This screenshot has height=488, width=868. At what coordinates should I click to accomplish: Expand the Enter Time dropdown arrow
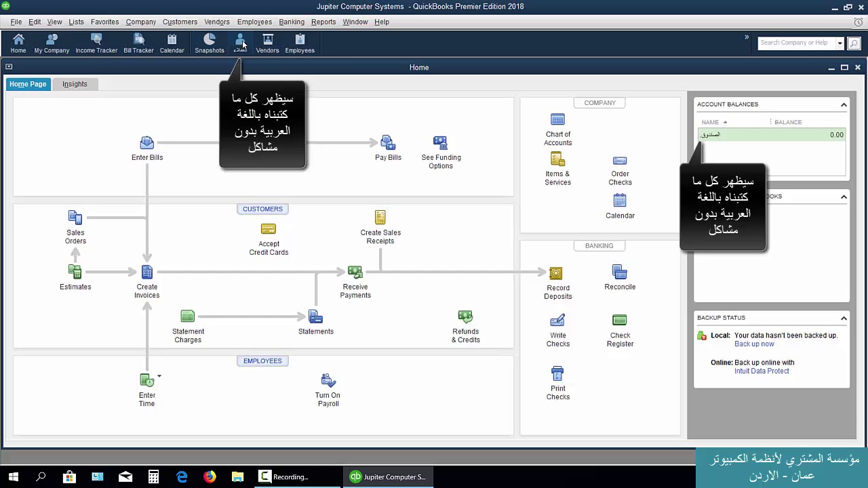(x=159, y=376)
